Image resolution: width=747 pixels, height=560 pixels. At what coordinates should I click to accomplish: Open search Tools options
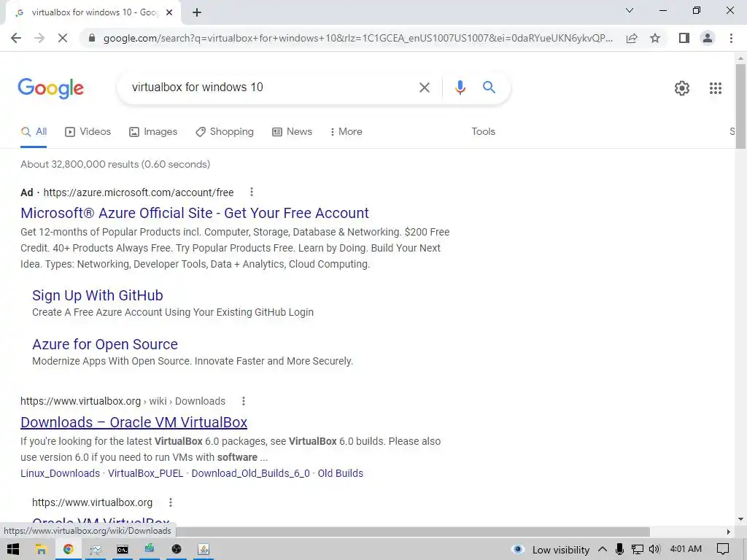(483, 132)
